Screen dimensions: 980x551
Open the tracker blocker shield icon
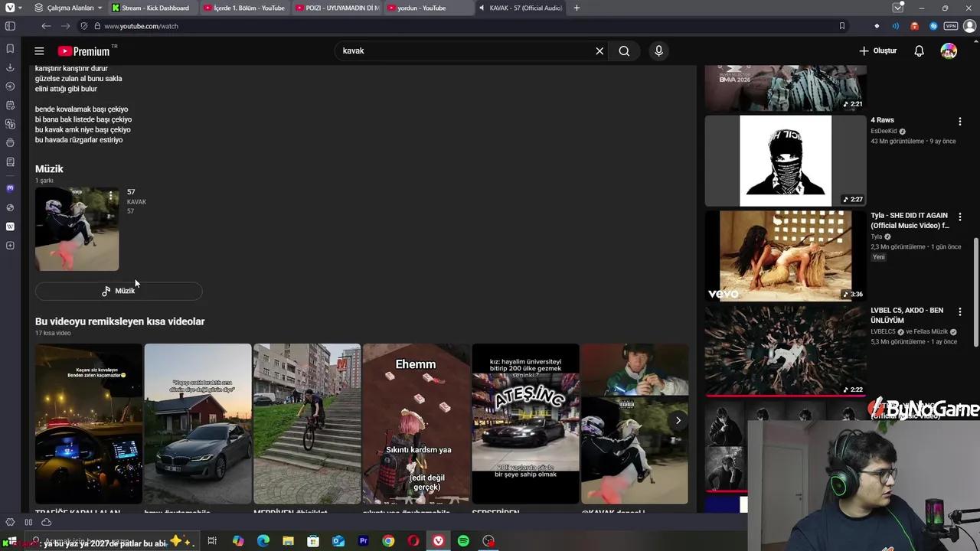[84, 26]
